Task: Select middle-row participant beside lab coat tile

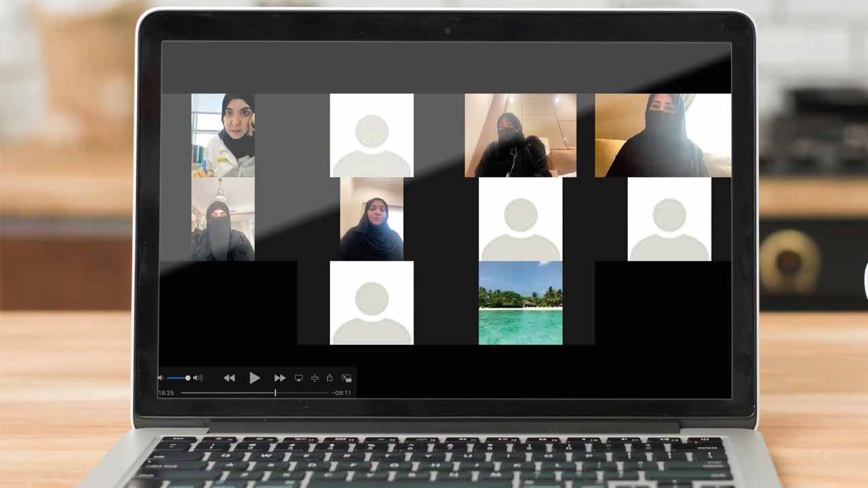Action: [371, 219]
